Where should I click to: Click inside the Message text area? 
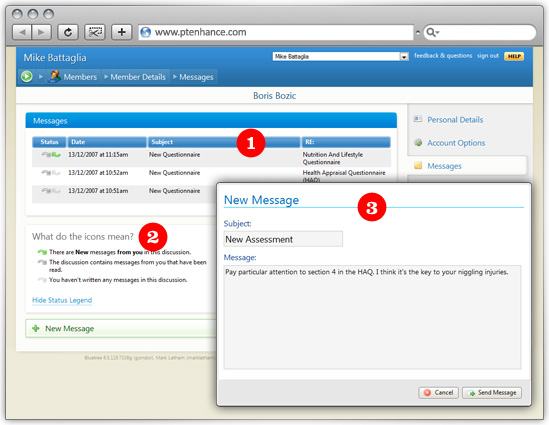tap(372, 317)
